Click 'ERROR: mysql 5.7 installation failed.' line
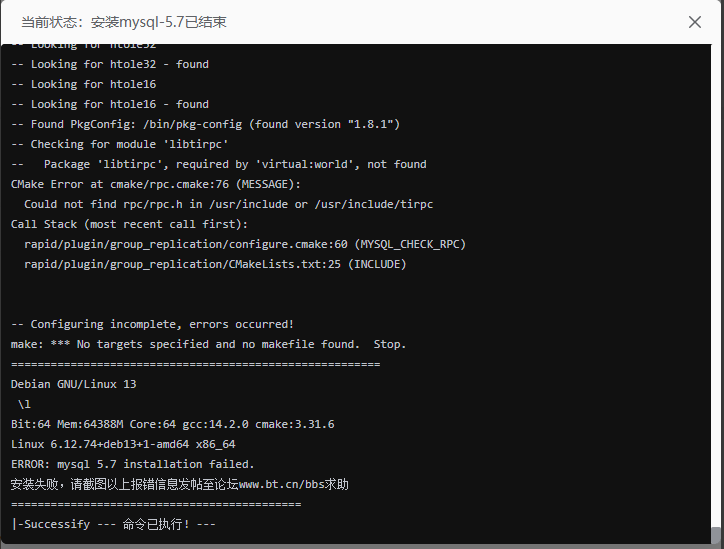Viewport: 724px width, 549px height. 132,464
